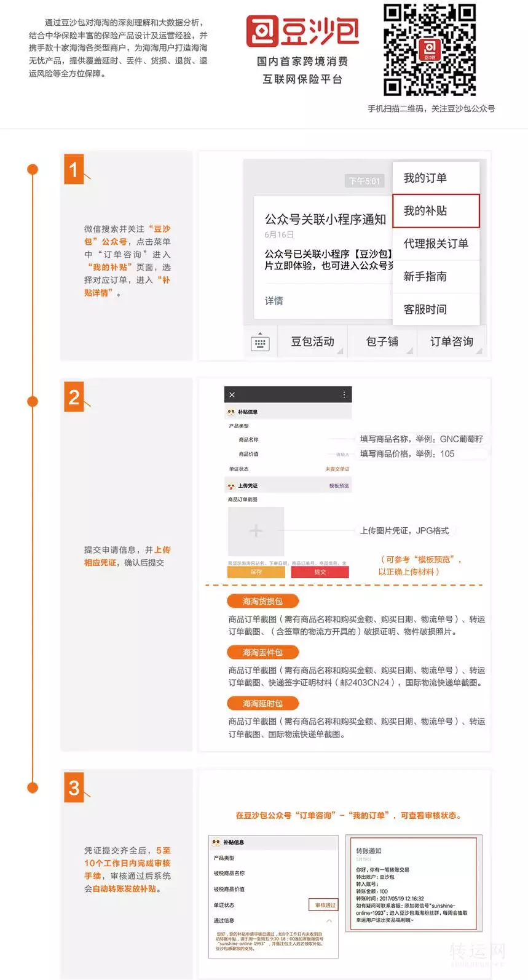Click the QR code image
Image resolution: width=528 pixels, height=980 pixels.
[x=430, y=50]
